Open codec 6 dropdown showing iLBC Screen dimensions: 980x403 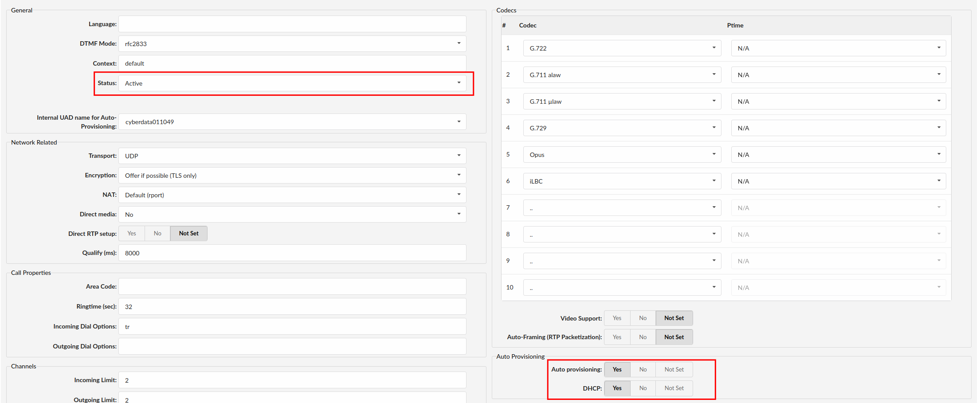[622, 181]
